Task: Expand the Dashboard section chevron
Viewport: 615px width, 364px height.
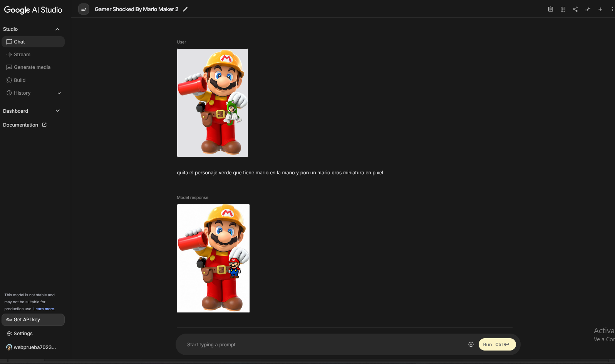Action: [x=58, y=111]
